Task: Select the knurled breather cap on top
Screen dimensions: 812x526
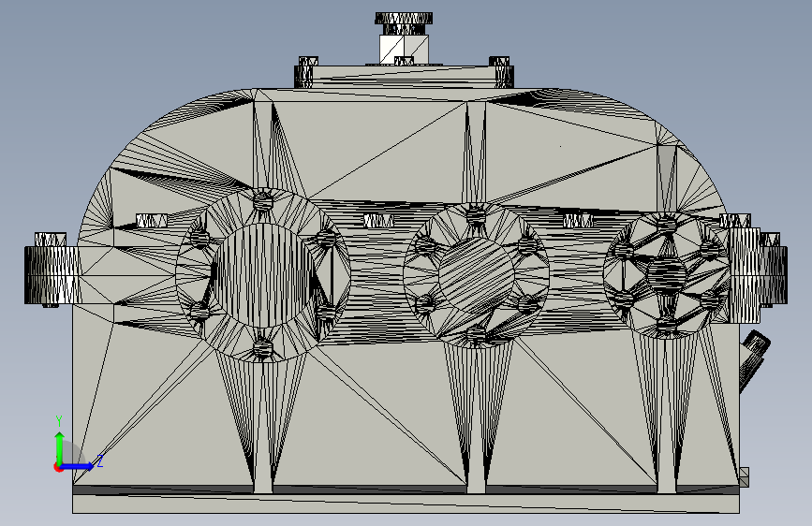Action: (x=404, y=19)
